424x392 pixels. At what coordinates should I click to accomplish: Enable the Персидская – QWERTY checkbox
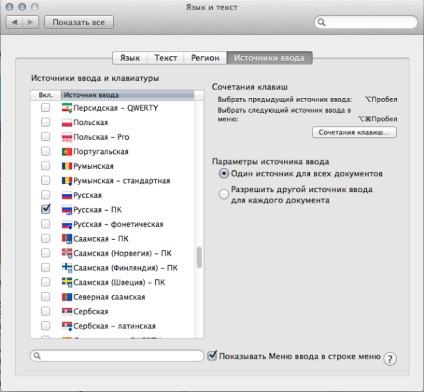click(45, 108)
